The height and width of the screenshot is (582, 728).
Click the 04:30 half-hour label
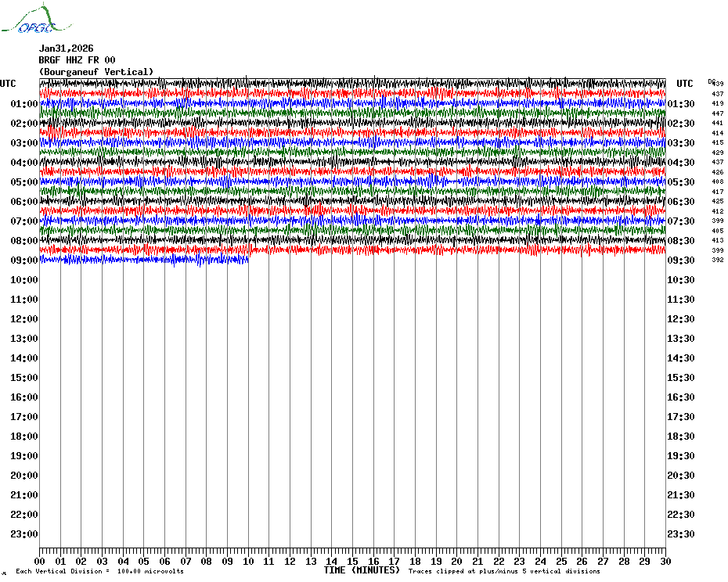(x=681, y=163)
